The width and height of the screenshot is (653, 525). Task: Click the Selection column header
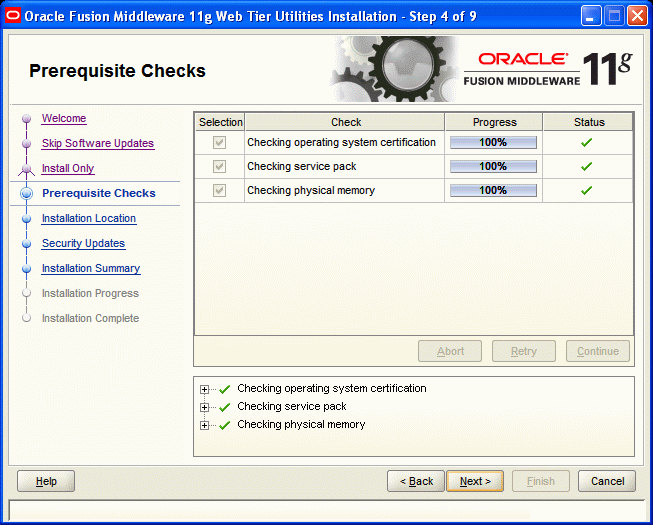coord(220,122)
